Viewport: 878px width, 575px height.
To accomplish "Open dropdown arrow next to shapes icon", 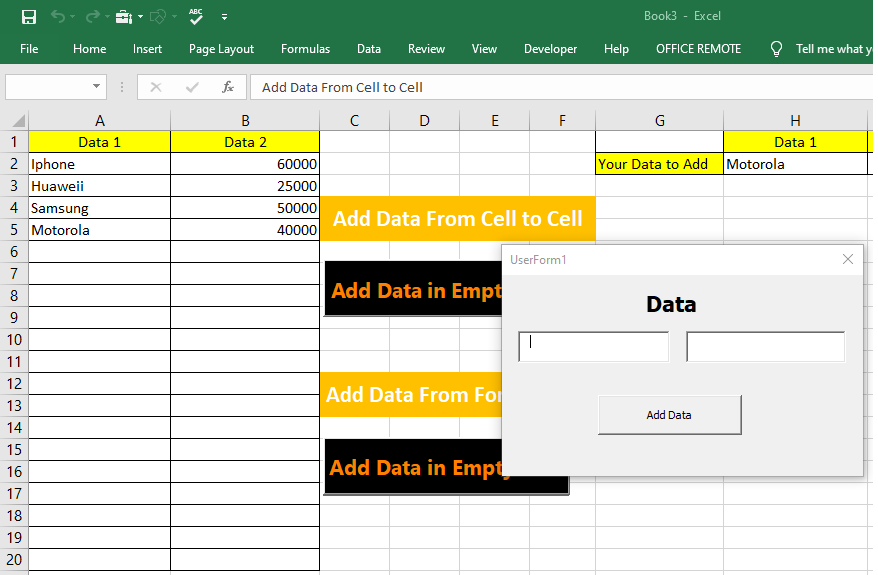I will point(174,17).
